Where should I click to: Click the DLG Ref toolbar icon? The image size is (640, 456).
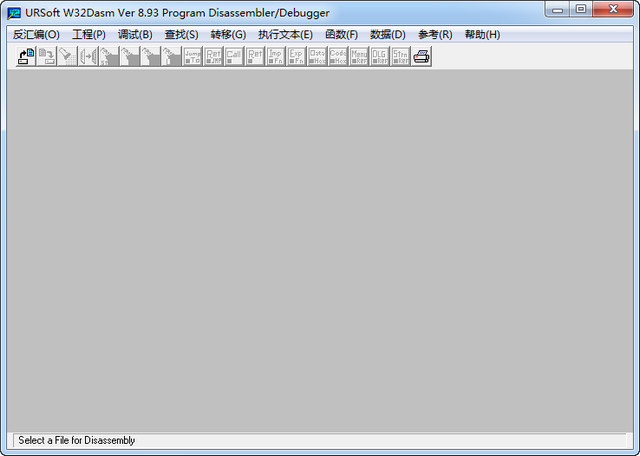click(380, 57)
